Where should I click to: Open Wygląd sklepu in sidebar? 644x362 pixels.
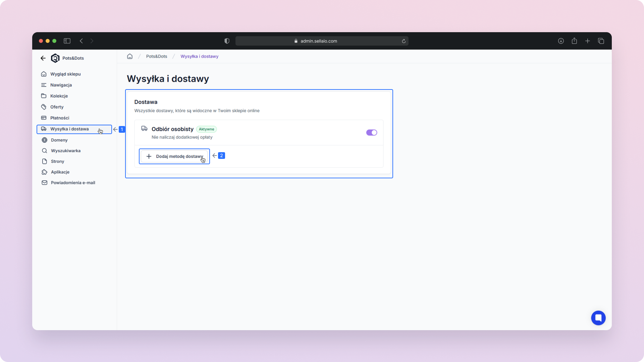(65, 74)
